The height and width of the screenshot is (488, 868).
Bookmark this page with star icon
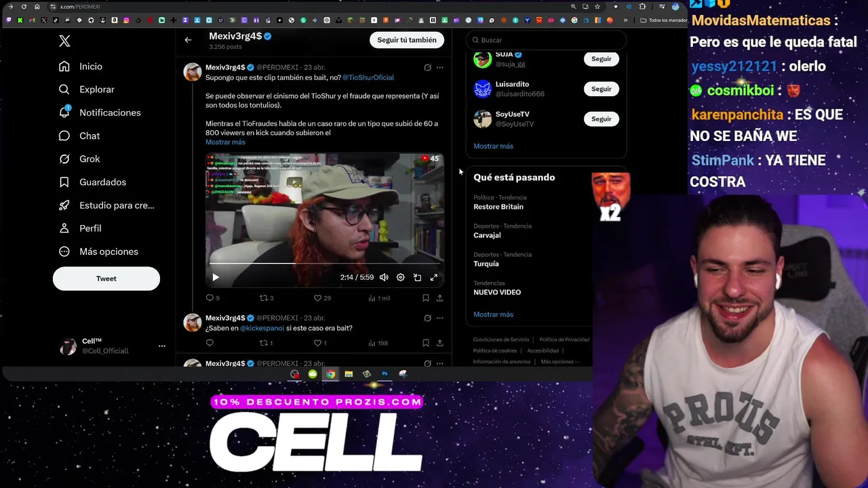coord(597,7)
